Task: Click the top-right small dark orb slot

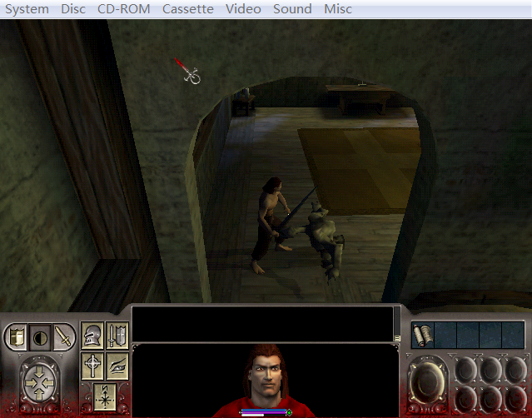Action: (x=515, y=369)
